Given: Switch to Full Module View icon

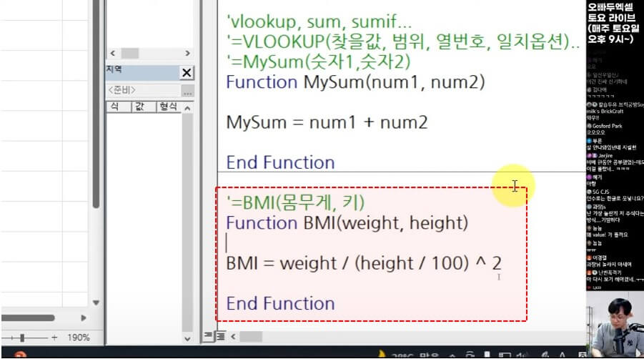Looking at the screenshot, I should point(221,335).
